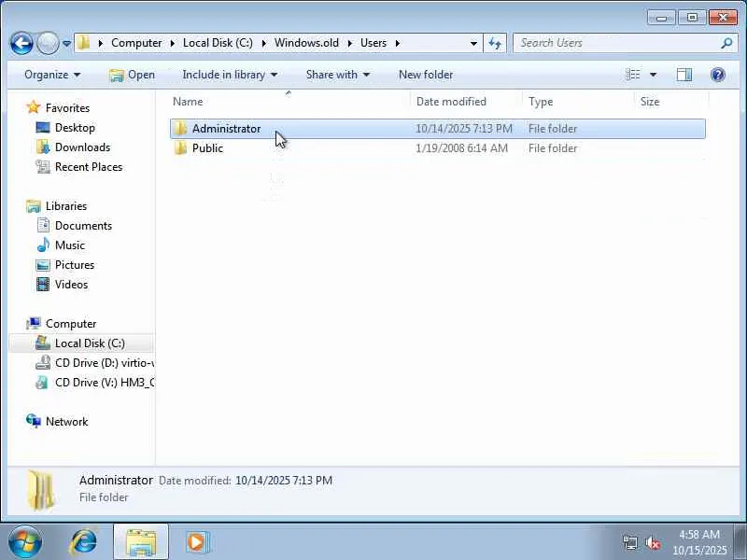747x560 pixels.
Task: Click the search magnifier icon
Action: click(726, 43)
